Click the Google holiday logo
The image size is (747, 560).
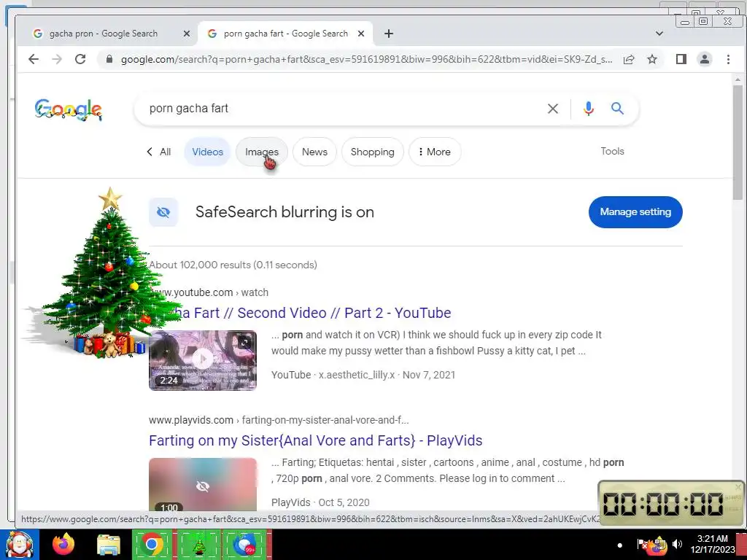68,110
